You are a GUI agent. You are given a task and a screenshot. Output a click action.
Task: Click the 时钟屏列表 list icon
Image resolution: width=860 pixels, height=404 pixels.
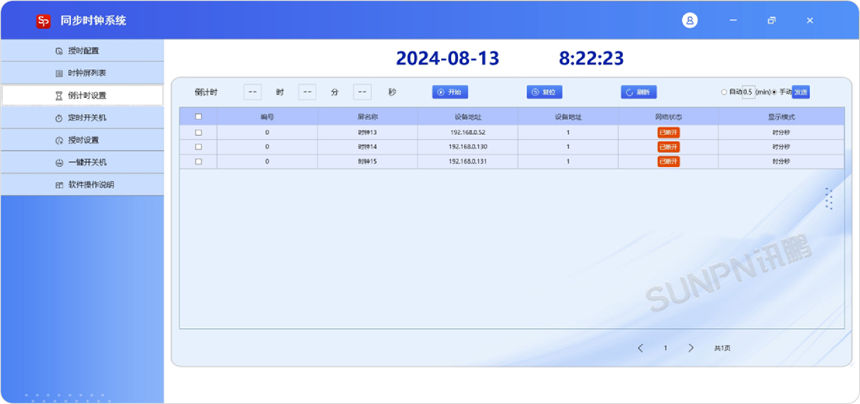(x=59, y=73)
